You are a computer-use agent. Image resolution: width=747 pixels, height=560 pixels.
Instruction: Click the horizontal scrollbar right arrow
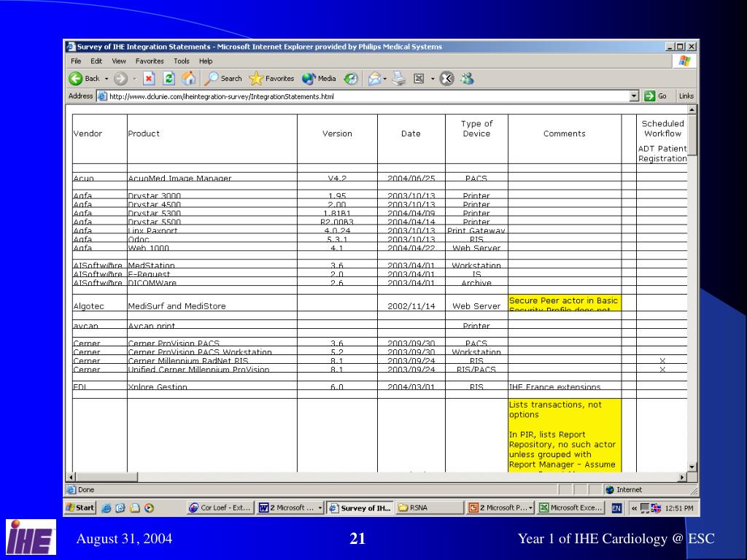click(683, 477)
